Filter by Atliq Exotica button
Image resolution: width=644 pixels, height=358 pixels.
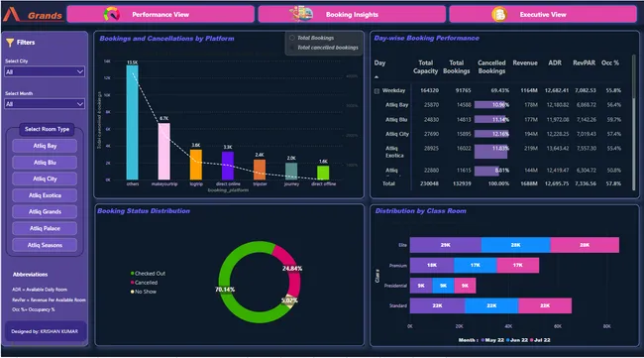coord(45,195)
